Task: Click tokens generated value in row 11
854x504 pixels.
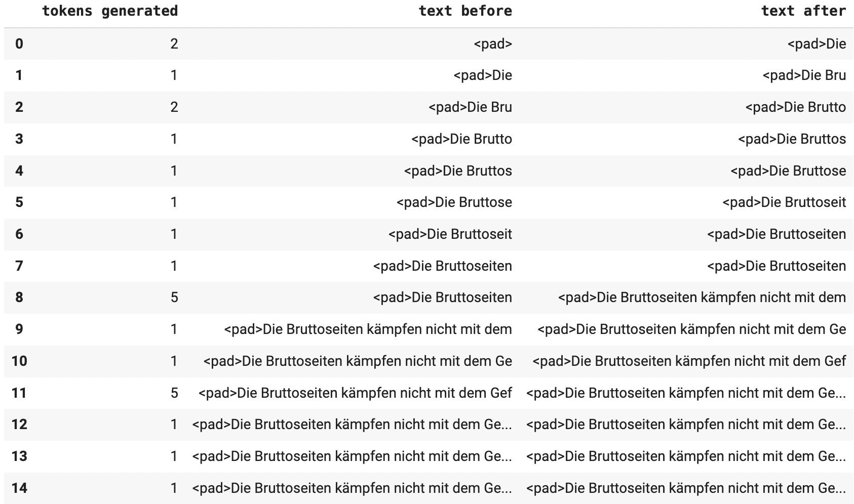Action: tap(174, 393)
